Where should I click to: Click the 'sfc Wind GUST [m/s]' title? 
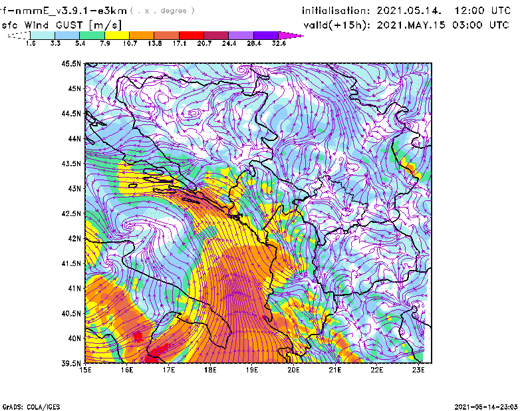[61, 25]
